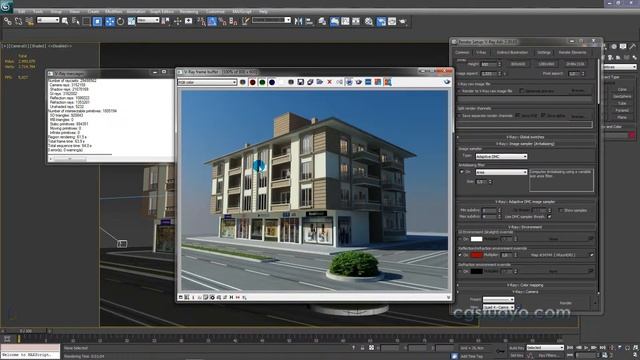Switch to the Settings tab in Render Setup
Screen dimensions: 640x360
coord(544,52)
